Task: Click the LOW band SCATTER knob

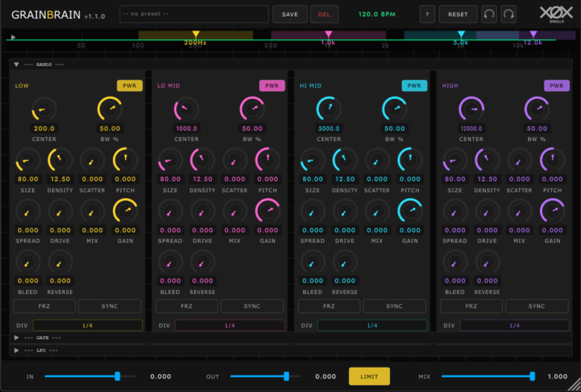Action: point(92,160)
